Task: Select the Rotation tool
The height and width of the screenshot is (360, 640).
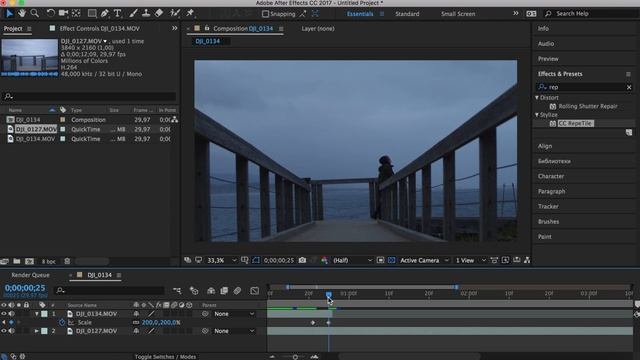Action: click(50, 13)
